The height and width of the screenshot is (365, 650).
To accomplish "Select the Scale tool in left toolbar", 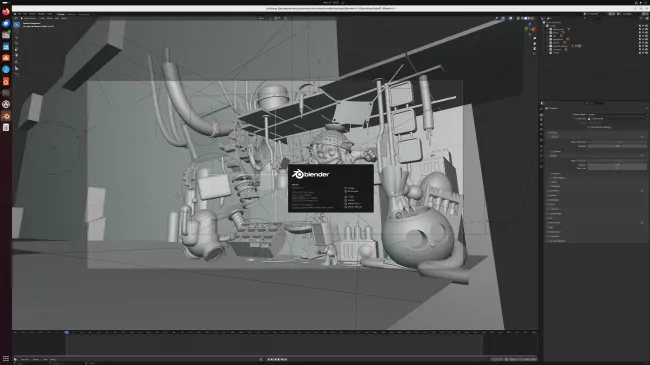I will pos(17,49).
